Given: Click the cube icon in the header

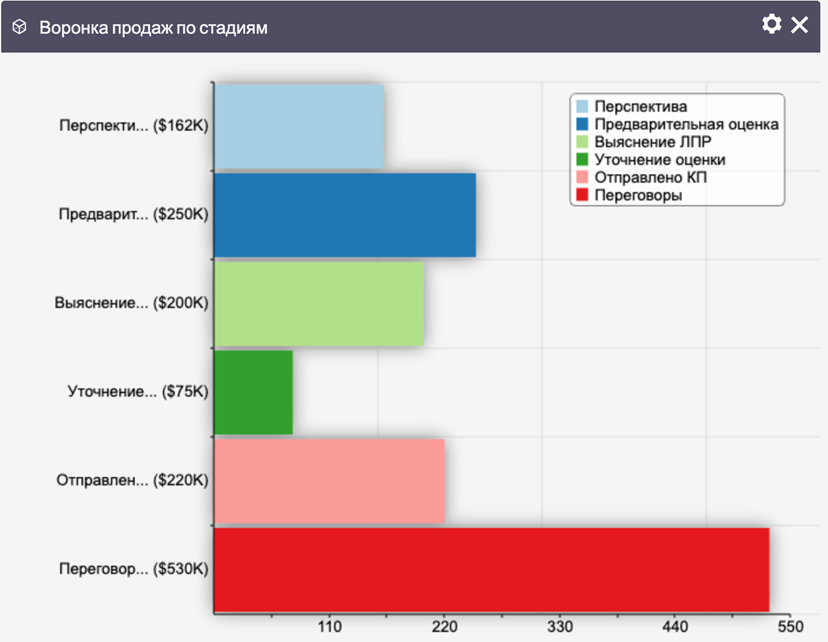Looking at the screenshot, I should [19, 27].
